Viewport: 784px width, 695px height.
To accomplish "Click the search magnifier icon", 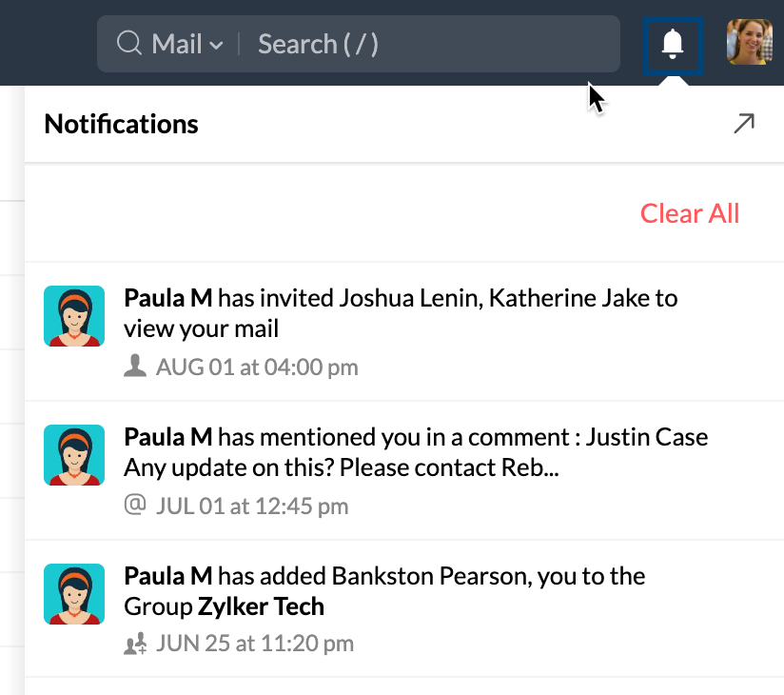I will click(x=128, y=44).
